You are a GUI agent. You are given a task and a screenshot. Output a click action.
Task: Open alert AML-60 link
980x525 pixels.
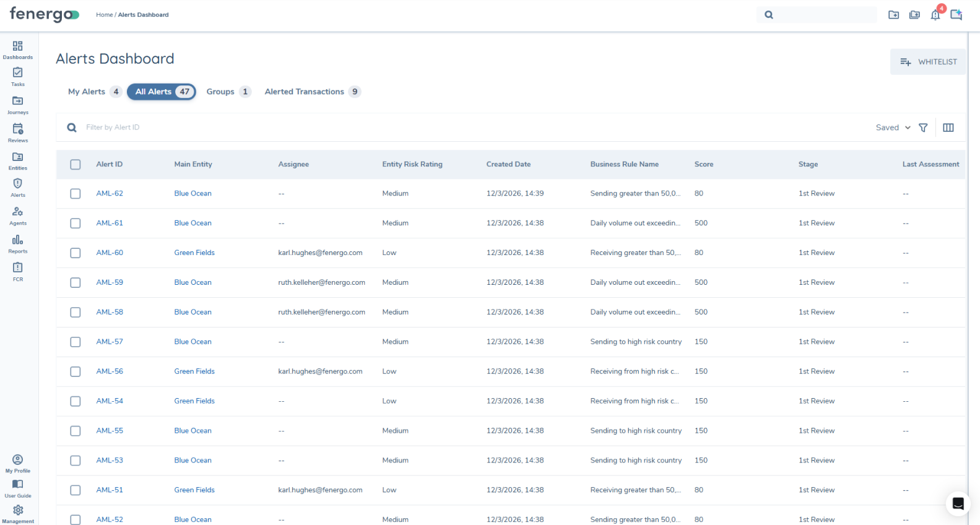pos(110,253)
